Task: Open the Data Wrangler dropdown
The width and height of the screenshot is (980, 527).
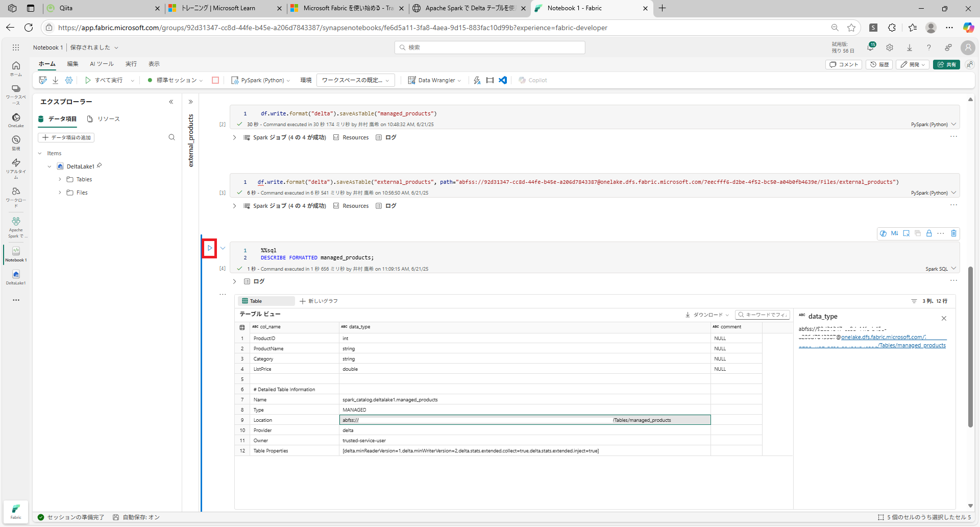Action: (x=434, y=80)
